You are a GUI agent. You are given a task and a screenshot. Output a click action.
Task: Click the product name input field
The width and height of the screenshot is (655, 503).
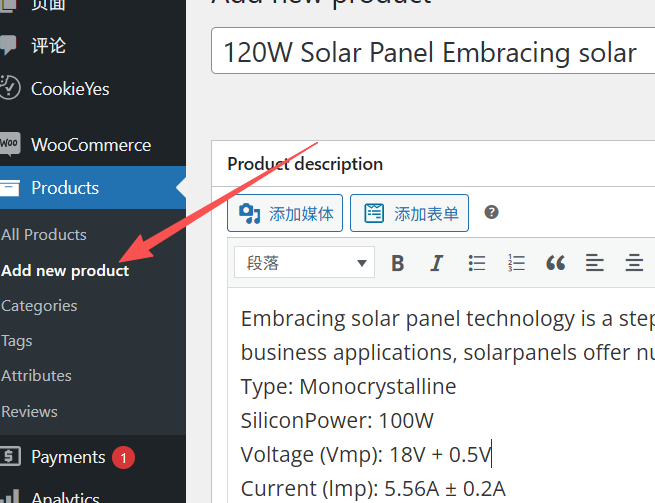click(x=432, y=52)
